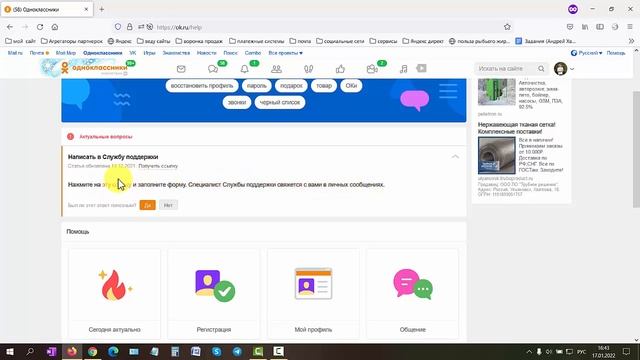Viewport: 640px width, 360px height.
Task: Click the товар tag button
Action: pos(324,86)
